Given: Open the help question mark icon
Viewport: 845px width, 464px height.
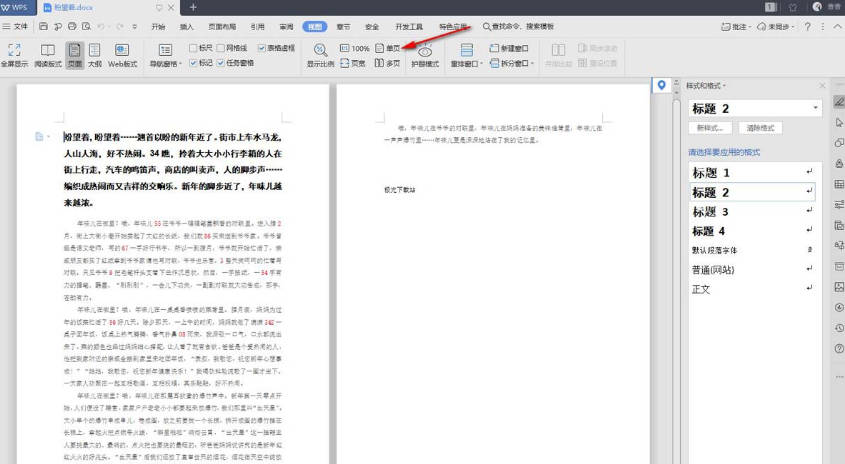Looking at the screenshot, I should point(807,26).
